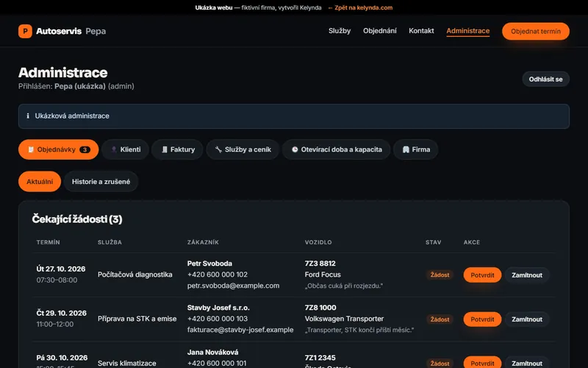Viewport: 588px width, 368px height.
Task: Select the Firma tab
Action: coord(415,149)
